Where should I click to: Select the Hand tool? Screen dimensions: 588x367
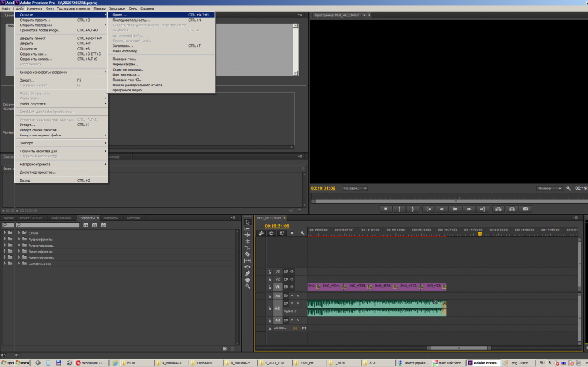[x=248, y=279]
